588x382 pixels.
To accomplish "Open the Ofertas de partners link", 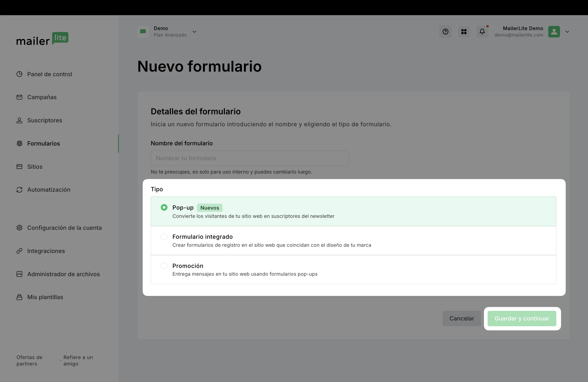I will point(29,360).
